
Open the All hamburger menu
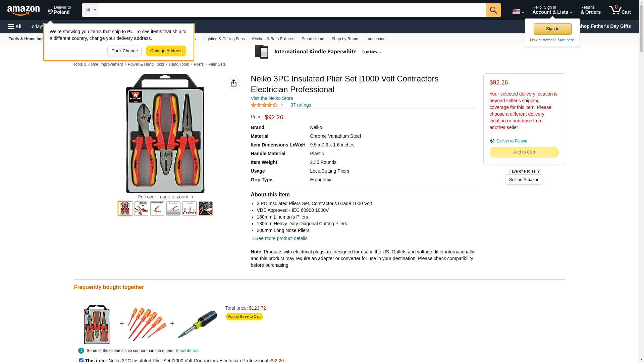[x=15, y=26]
